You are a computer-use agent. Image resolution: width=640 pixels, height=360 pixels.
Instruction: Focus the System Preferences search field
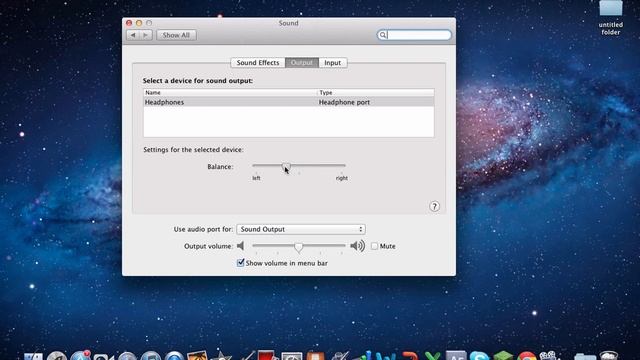[414, 35]
